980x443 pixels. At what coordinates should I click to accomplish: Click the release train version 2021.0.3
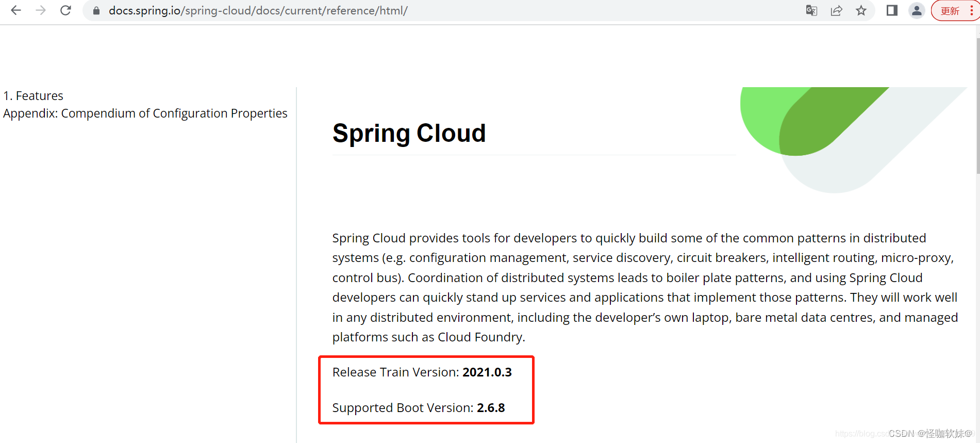(487, 372)
